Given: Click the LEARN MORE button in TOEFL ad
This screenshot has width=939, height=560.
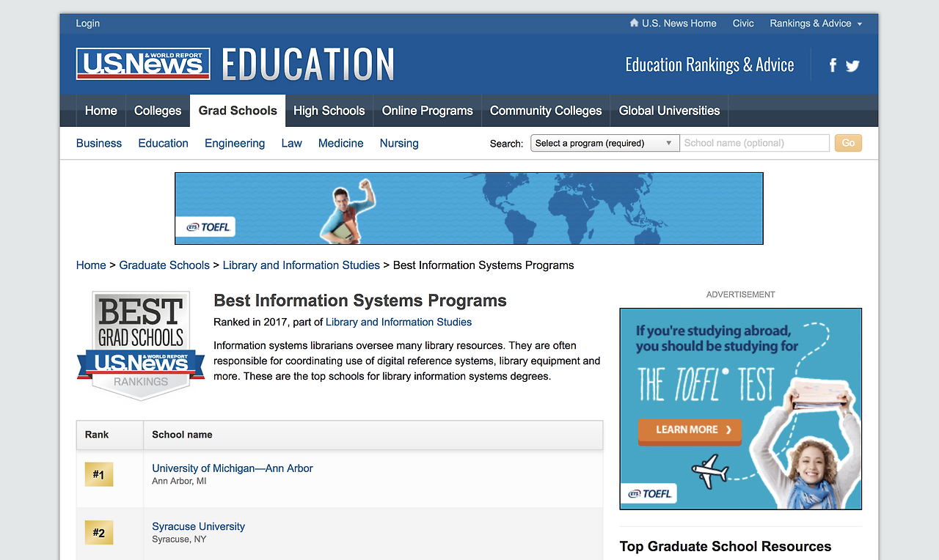Looking at the screenshot, I should (690, 430).
